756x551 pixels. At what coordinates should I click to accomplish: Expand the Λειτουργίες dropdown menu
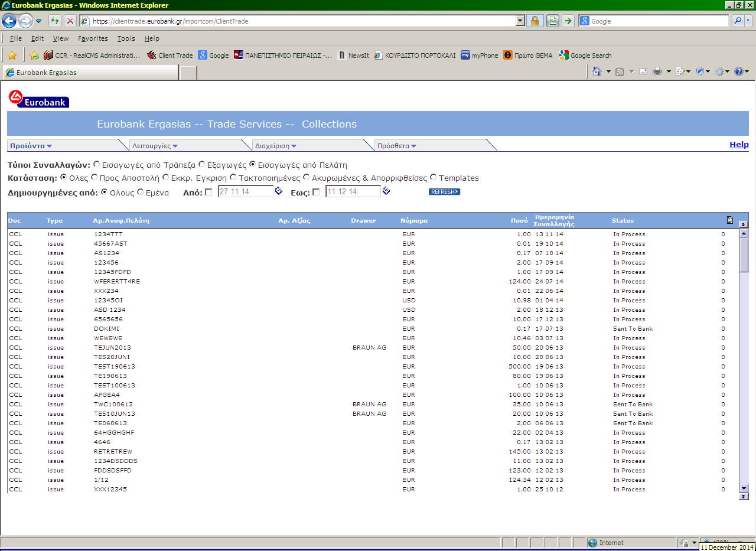pyautogui.click(x=155, y=145)
